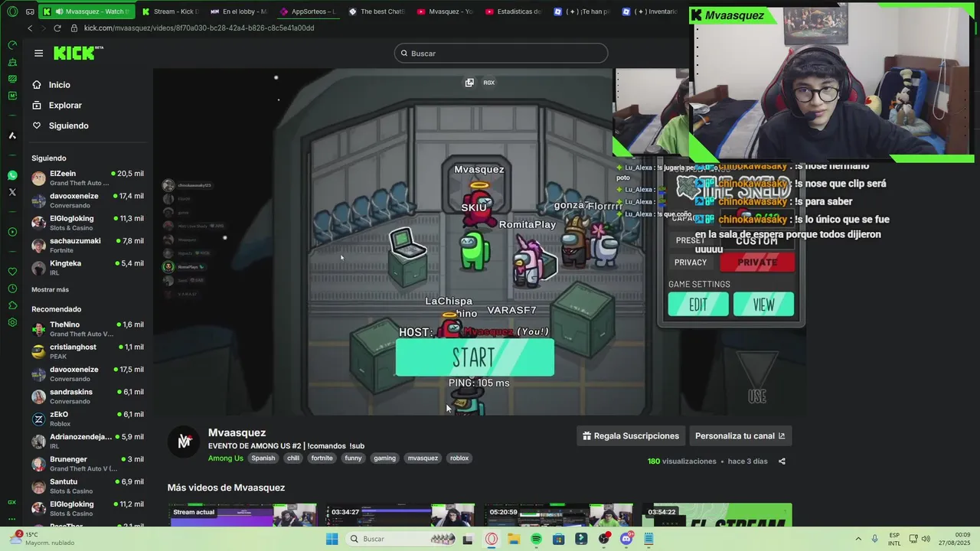Open Microsoft Store from taskbar
Viewport: 980px width, 551px height.
pyautogui.click(x=559, y=539)
